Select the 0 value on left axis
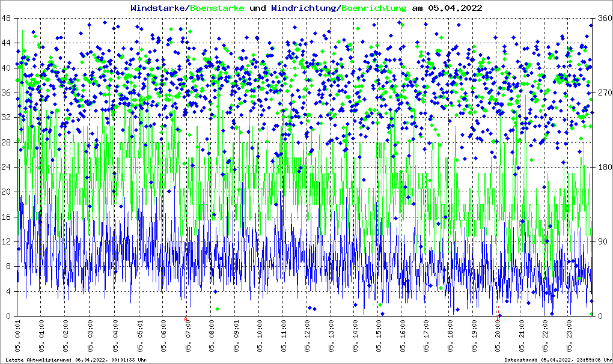The width and height of the screenshot is (613, 364). (x=8, y=317)
